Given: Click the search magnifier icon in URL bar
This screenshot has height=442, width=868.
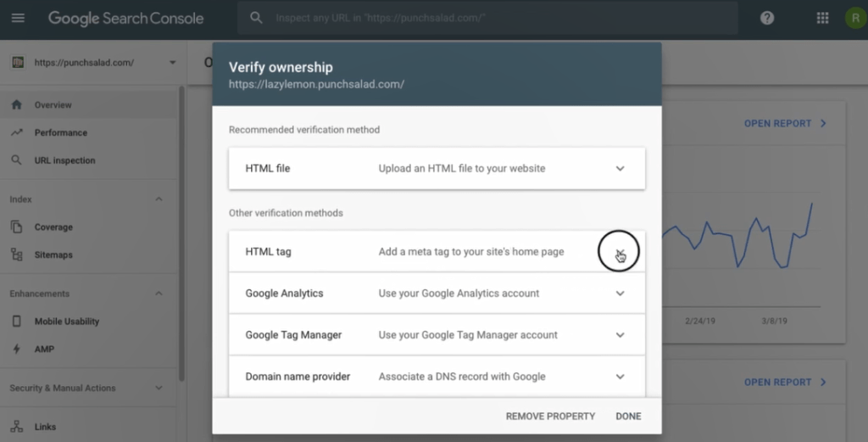Looking at the screenshot, I should point(256,18).
